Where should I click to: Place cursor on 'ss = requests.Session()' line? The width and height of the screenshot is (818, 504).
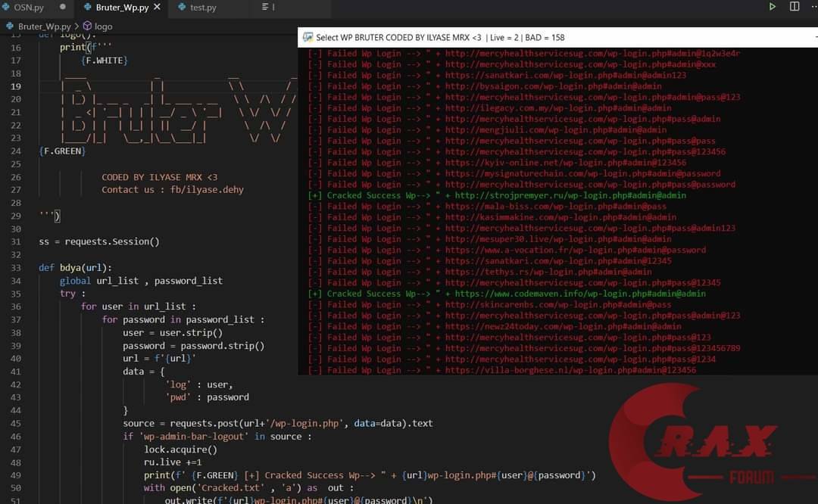coord(99,242)
